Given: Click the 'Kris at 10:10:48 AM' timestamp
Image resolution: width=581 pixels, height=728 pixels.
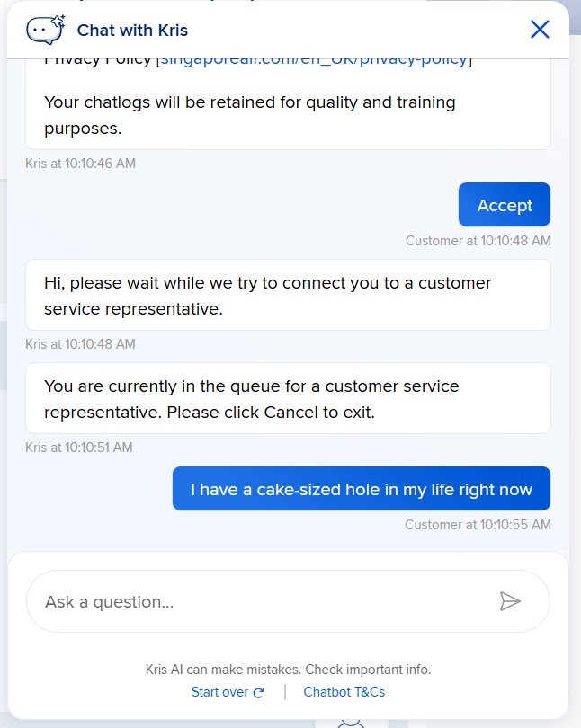Looking at the screenshot, I should [x=81, y=344].
